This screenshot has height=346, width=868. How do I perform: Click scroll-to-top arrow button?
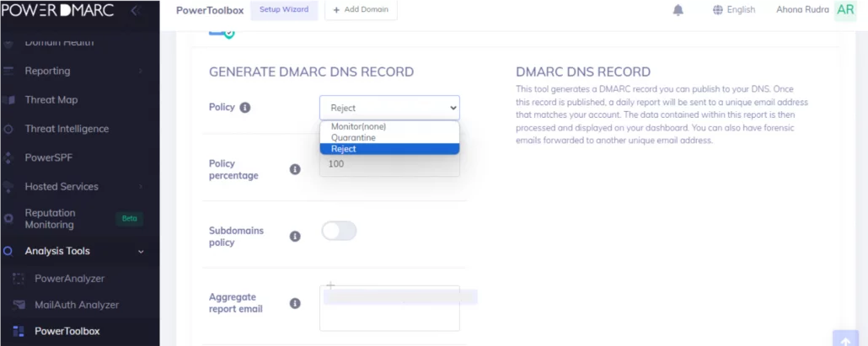point(845,338)
